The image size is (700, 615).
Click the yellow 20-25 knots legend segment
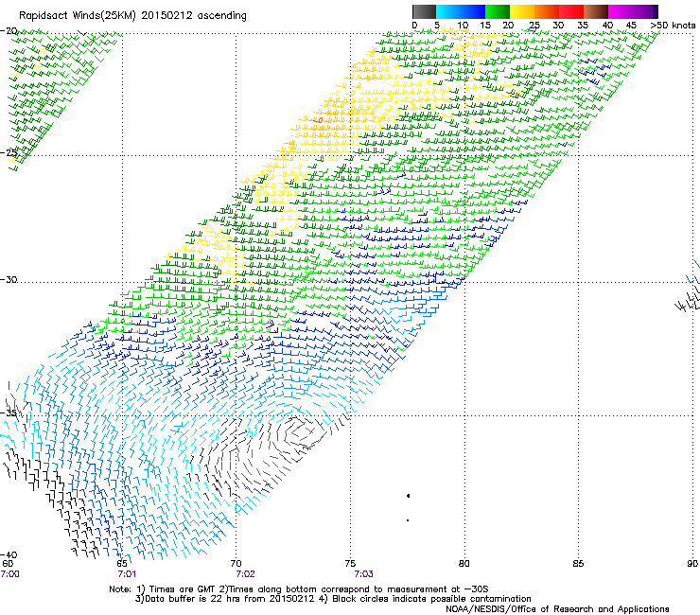[522, 11]
